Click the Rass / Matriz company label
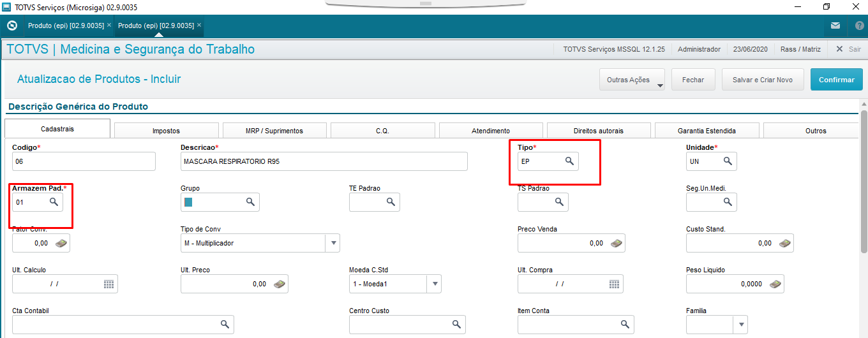 tap(800, 49)
